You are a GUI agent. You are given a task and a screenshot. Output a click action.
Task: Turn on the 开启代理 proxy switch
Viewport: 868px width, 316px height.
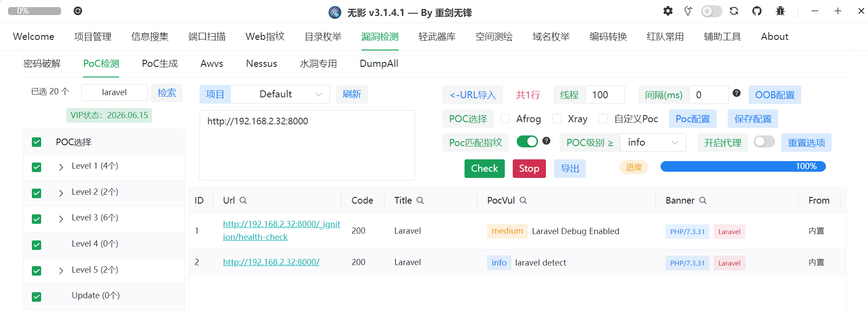(x=764, y=142)
